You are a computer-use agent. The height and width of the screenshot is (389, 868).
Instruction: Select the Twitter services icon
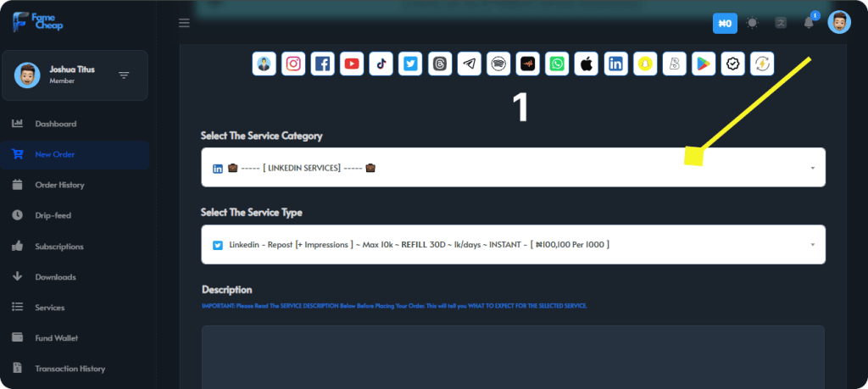pyautogui.click(x=410, y=64)
